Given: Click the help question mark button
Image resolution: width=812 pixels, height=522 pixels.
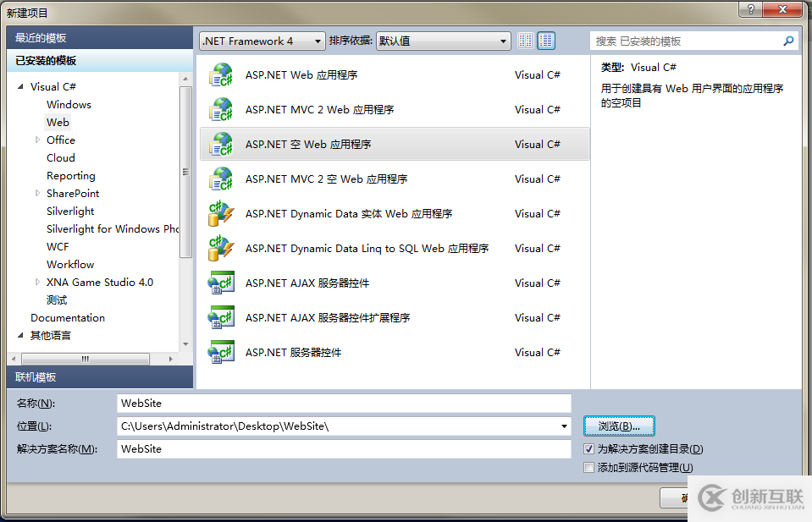Looking at the screenshot, I should pyautogui.click(x=751, y=8).
